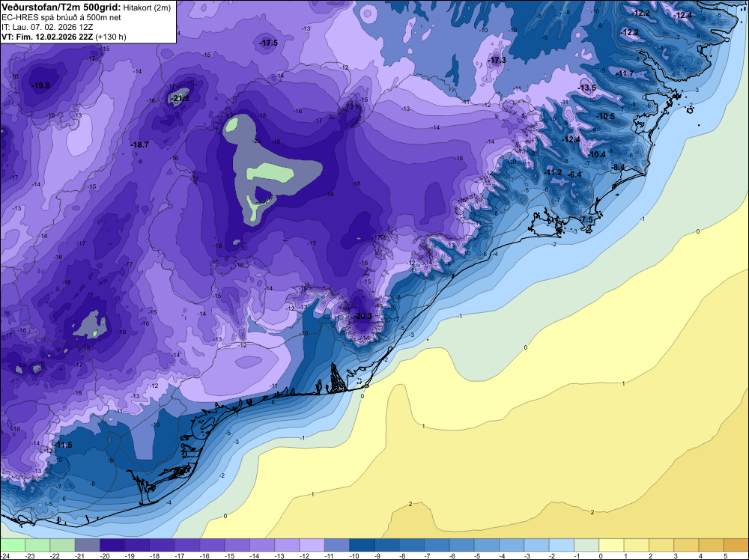749x560 pixels.
Task: Click the legend swatch right of the 2 label
Action: (x=661, y=545)
